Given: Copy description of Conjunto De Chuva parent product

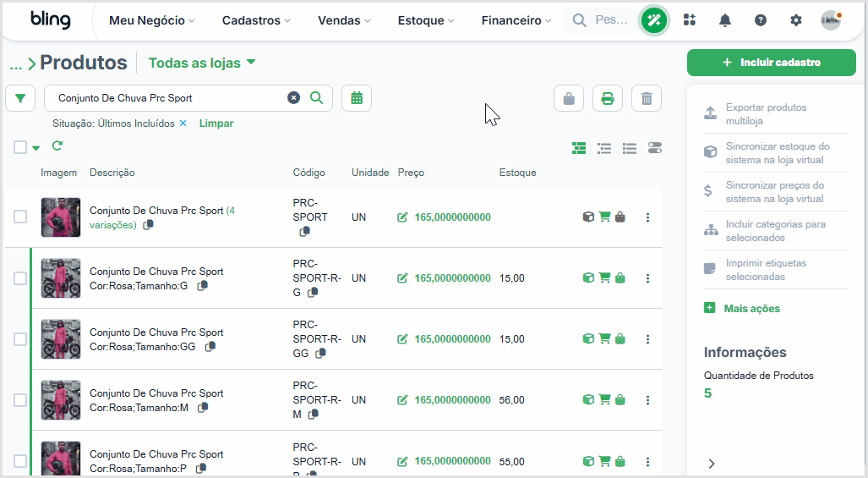Looking at the screenshot, I should tap(148, 225).
